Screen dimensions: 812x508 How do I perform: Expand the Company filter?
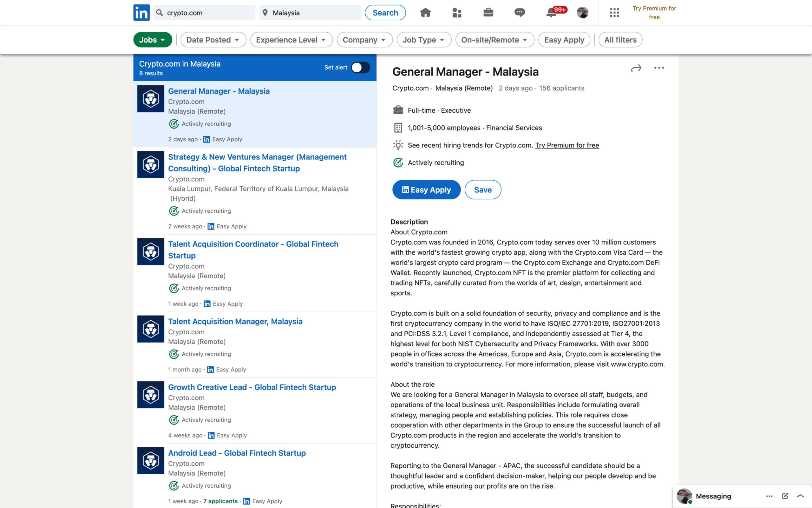coord(364,40)
